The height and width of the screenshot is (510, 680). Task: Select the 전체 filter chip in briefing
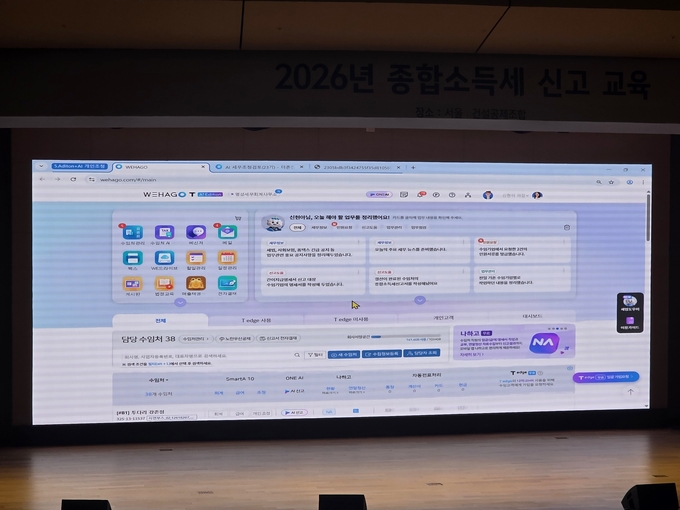coord(297,227)
